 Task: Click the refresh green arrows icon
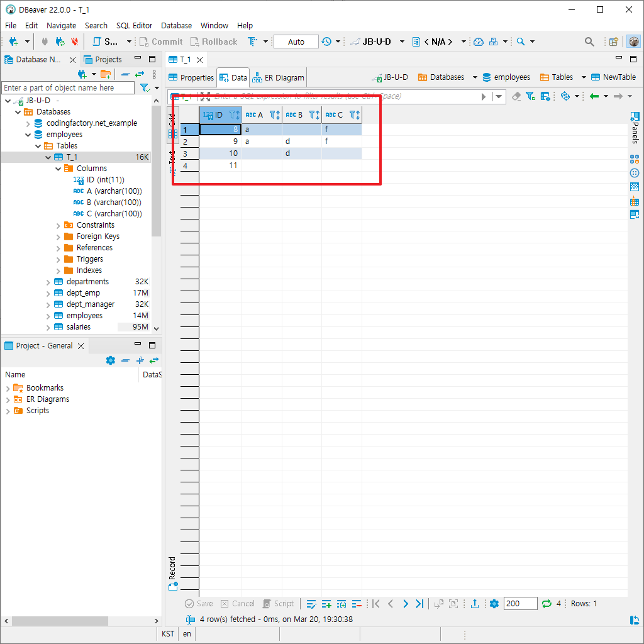point(547,604)
